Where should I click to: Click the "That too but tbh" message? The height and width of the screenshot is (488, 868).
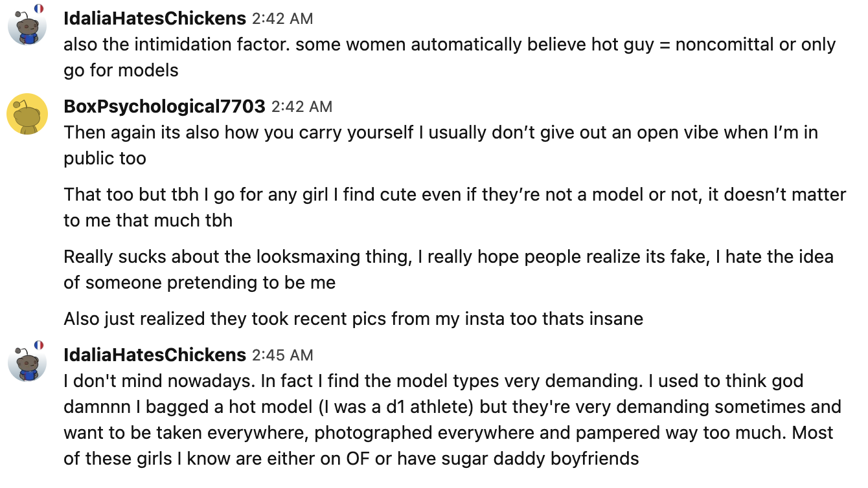454,207
